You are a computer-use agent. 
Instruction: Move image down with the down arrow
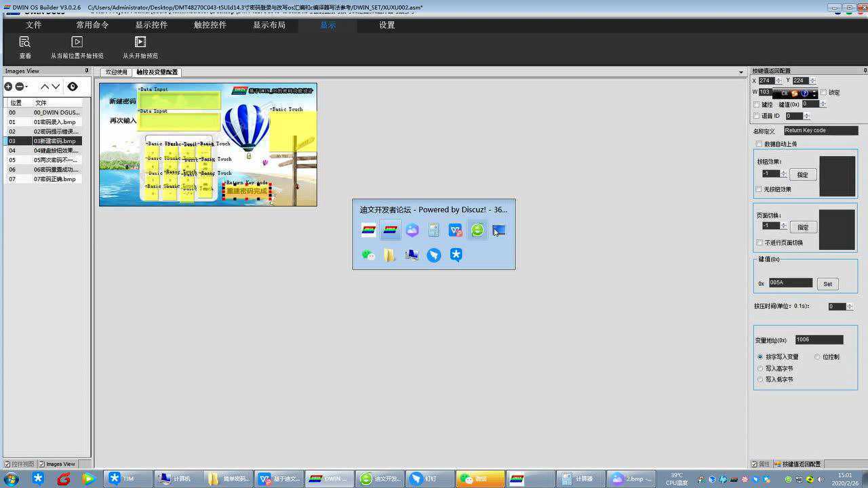pyautogui.click(x=56, y=87)
